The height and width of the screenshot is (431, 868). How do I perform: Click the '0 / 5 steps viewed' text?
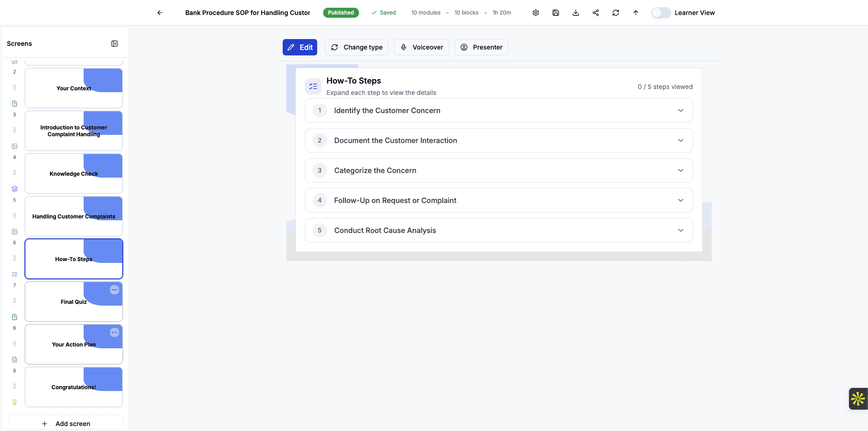(x=665, y=87)
